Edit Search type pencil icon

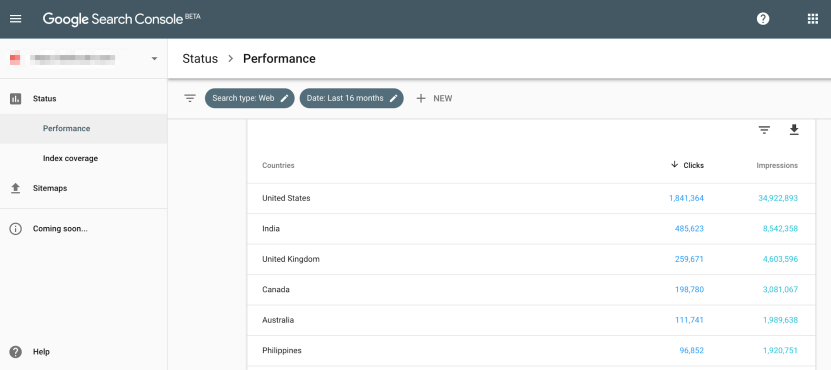[x=284, y=98]
